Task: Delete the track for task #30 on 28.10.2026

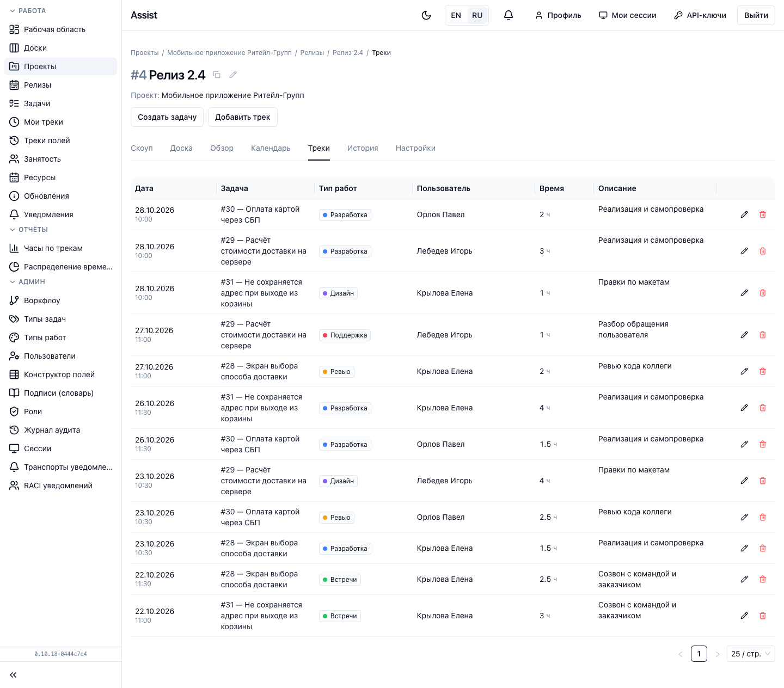Action: pyautogui.click(x=763, y=214)
